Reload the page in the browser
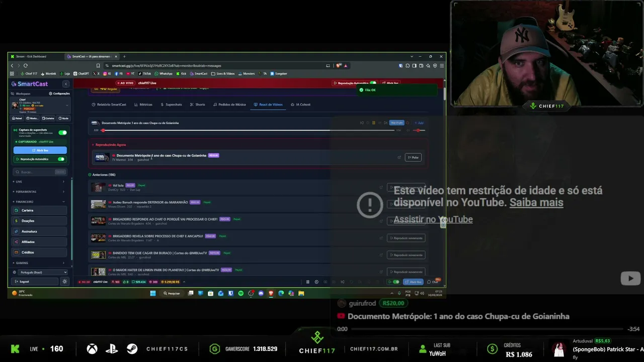 (25, 65)
